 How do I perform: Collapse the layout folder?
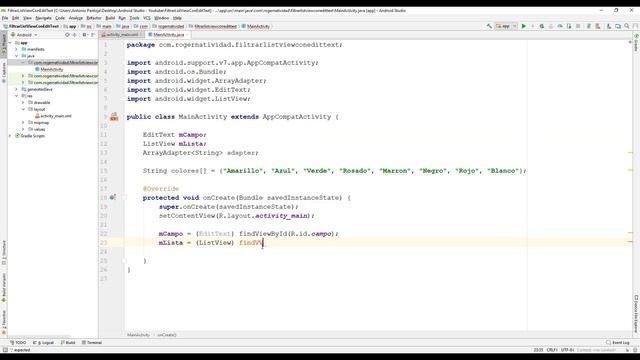(x=23, y=109)
